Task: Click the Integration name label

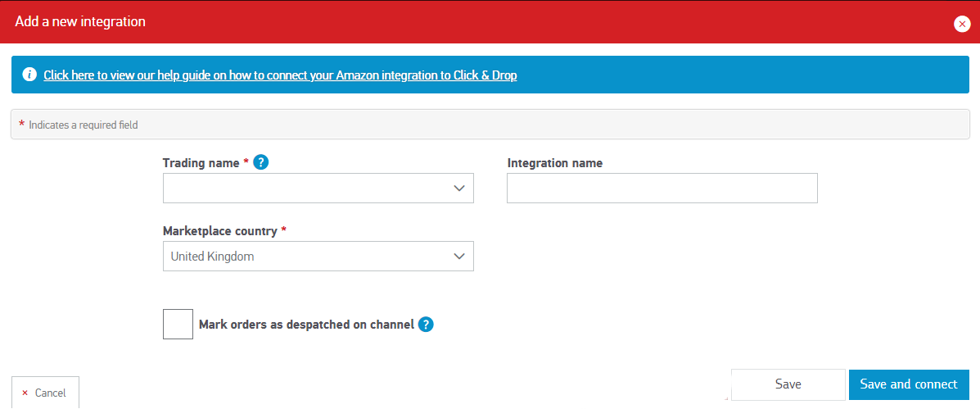Action: click(554, 163)
